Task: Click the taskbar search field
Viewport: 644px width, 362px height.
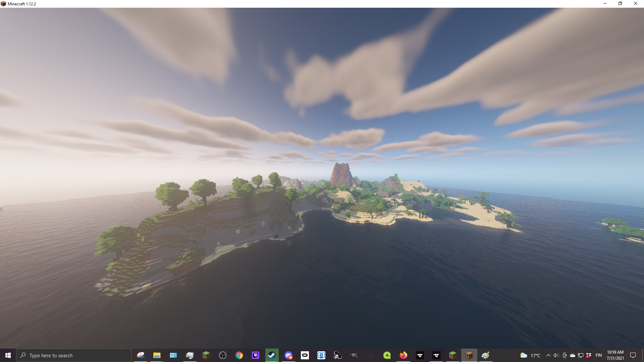Action: [74, 355]
